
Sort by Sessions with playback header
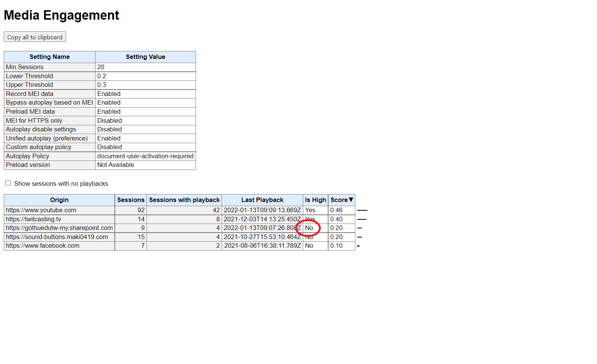coord(184,200)
